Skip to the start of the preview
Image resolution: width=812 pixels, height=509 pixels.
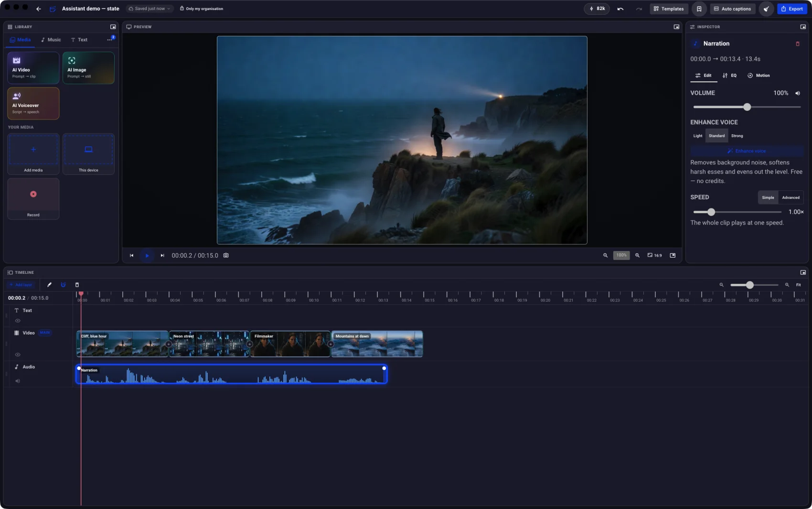[x=131, y=255]
